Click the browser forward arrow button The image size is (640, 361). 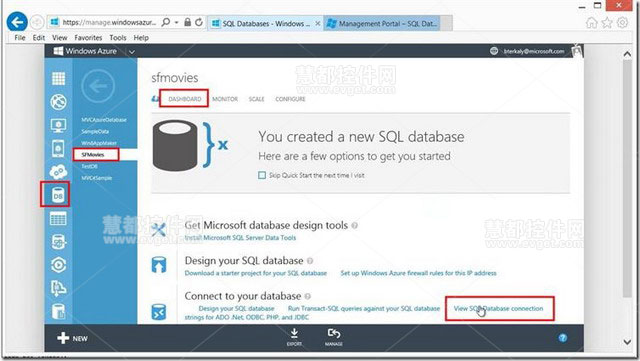(x=37, y=22)
